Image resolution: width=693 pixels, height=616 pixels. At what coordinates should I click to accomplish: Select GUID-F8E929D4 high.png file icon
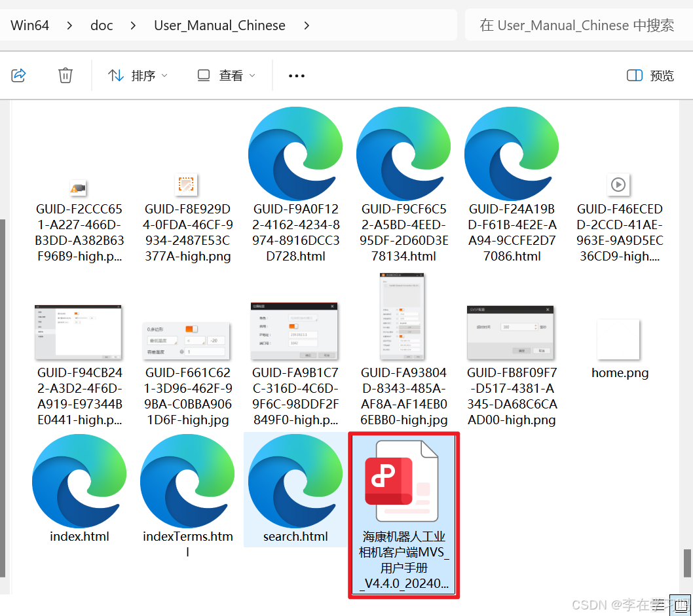186,184
